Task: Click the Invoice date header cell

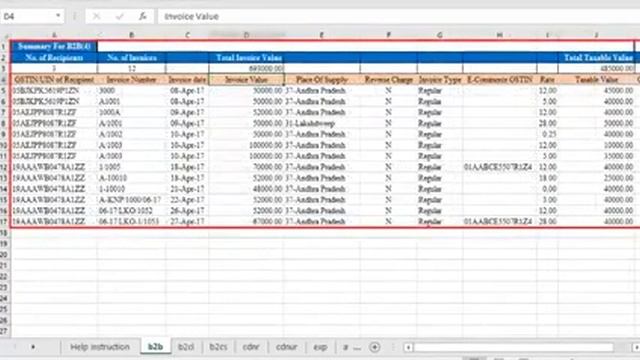Action: [x=187, y=80]
